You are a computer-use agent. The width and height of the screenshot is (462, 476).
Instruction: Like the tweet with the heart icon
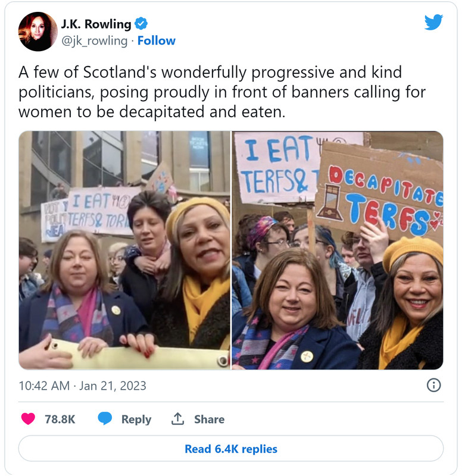click(28, 419)
